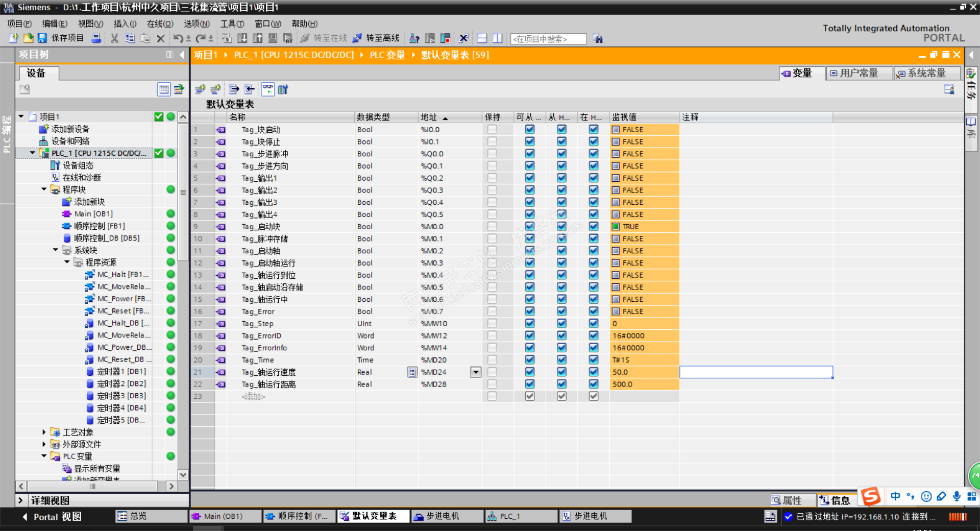The width and height of the screenshot is (980, 531).
Task: Collapse the 程序资源 folder
Action: tap(67, 262)
